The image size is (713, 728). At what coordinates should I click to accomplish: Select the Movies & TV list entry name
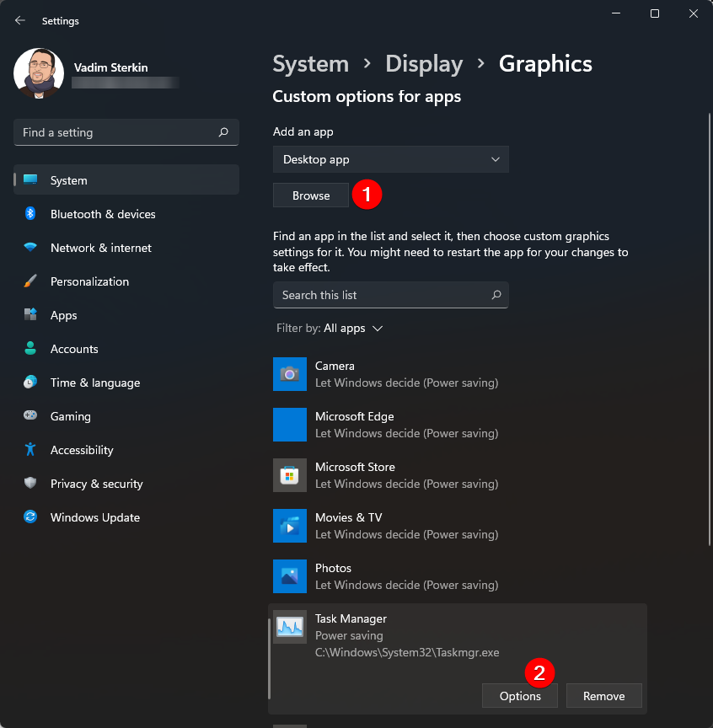pyautogui.click(x=348, y=517)
